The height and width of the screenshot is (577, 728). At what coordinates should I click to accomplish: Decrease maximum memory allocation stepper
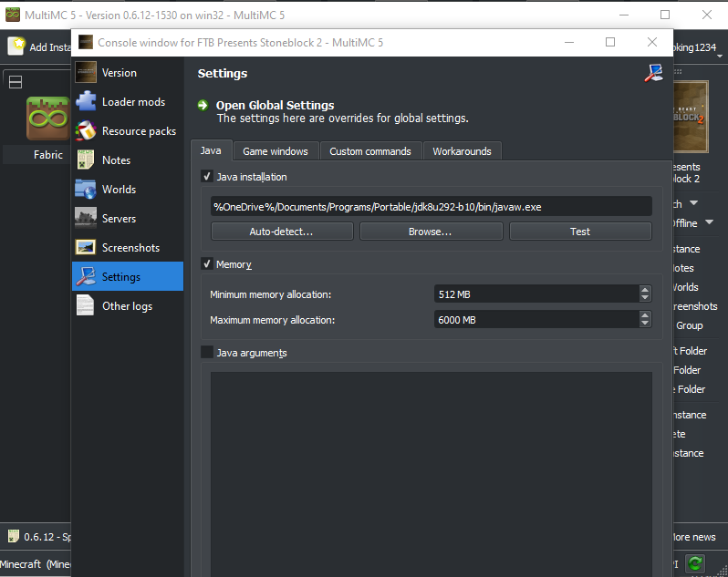point(644,323)
